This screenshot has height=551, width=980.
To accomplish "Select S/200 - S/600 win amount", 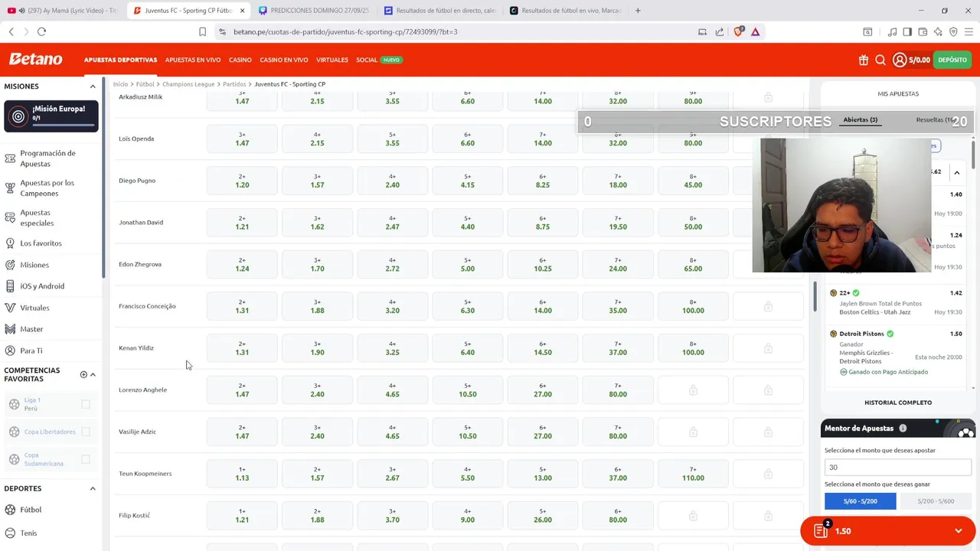I will coord(936,501).
